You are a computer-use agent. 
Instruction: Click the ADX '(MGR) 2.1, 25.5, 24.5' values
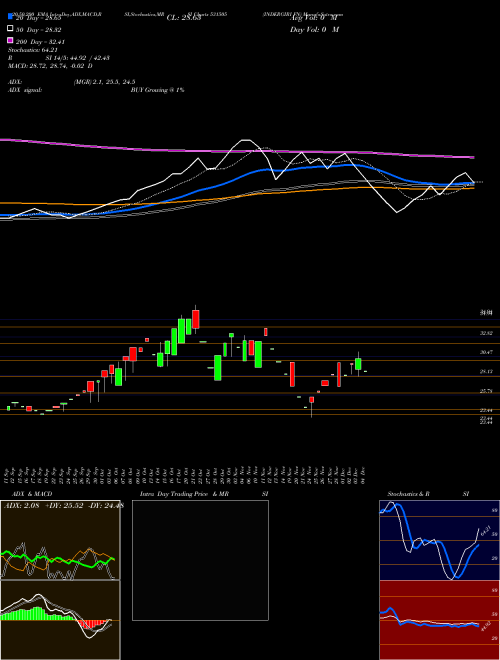[104, 82]
